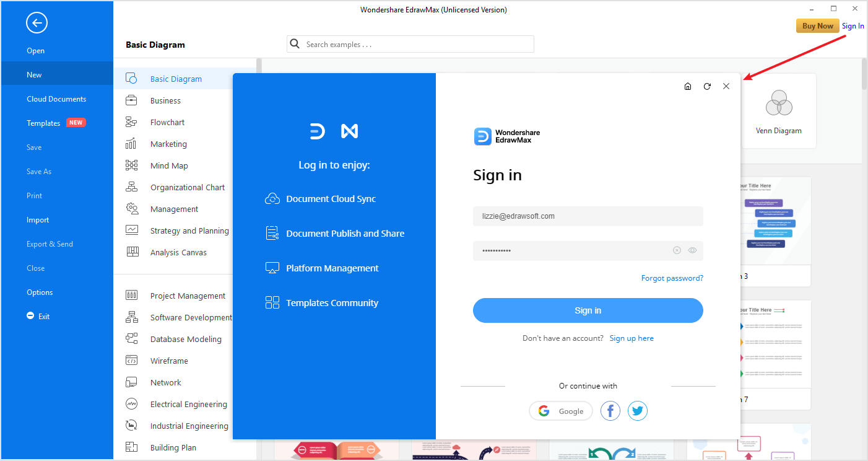Click the Forgot password? link

click(672, 278)
